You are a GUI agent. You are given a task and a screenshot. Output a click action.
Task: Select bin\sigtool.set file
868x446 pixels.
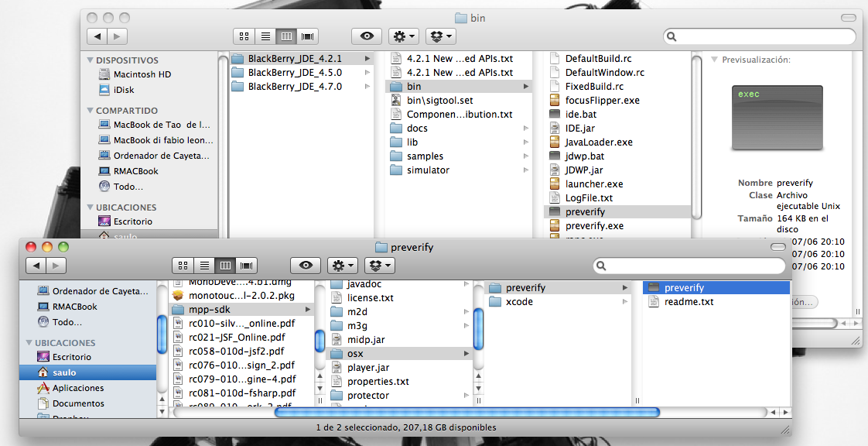459,101
